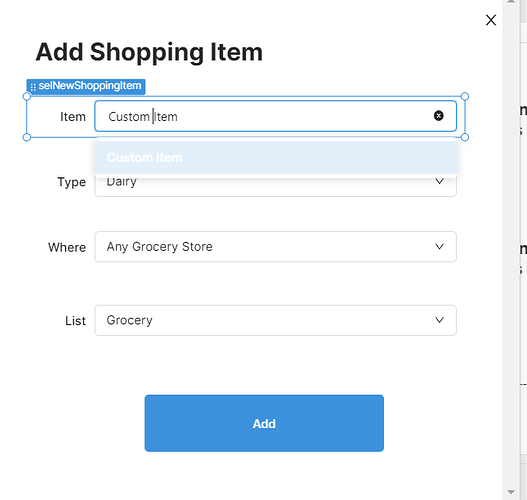Click the Type field showing Dairy
527x500 pixels.
276,185
